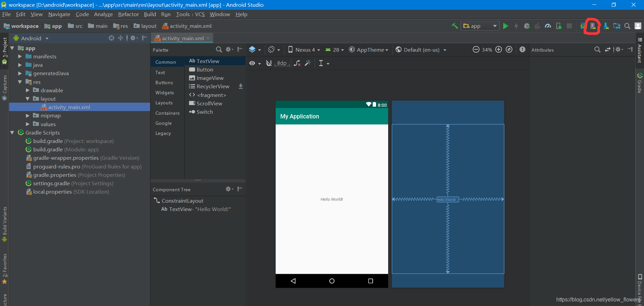Open the eye View Options control

click(x=255, y=63)
